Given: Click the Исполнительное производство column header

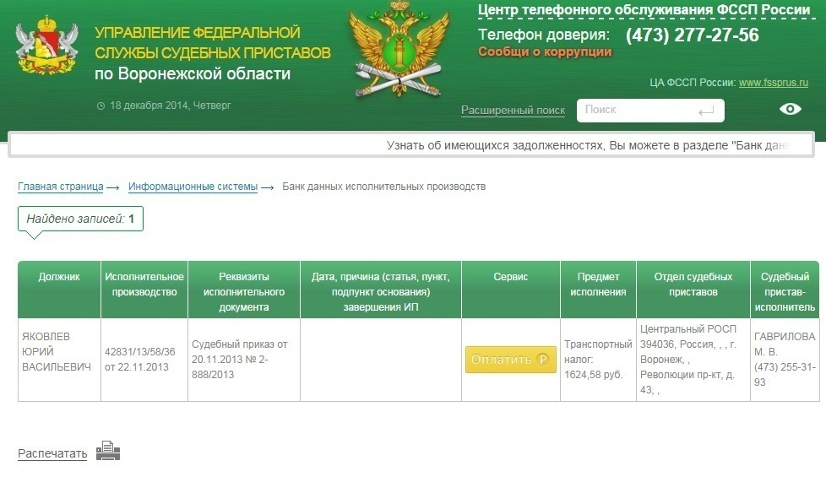Looking at the screenshot, I should tap(144, 289).
